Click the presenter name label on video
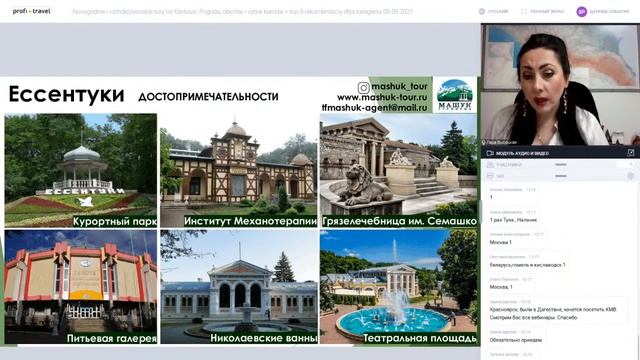 500,142
